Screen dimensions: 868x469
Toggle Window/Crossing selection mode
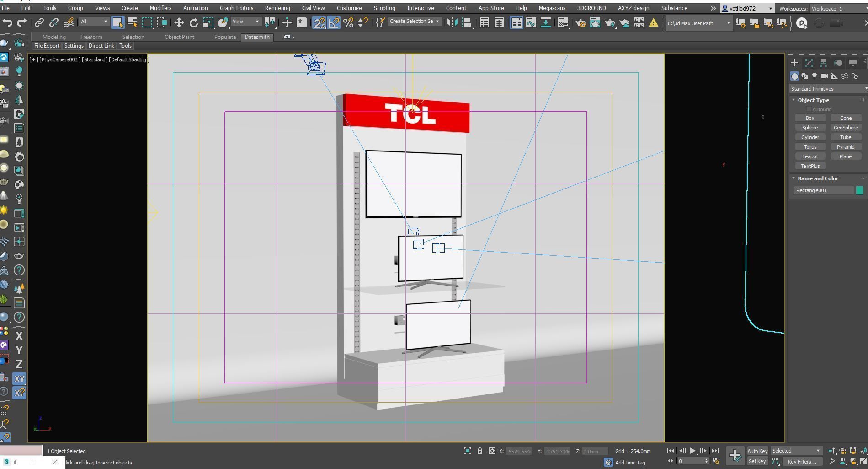[x=161, y=22]
